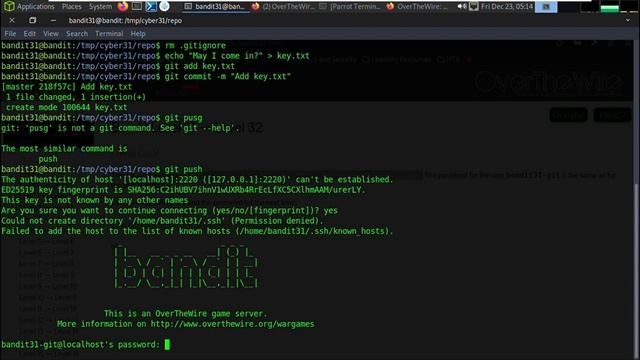Open the Terminal menu in the terminal menubar
640x360 pixels.
click(x=109, y=33)
